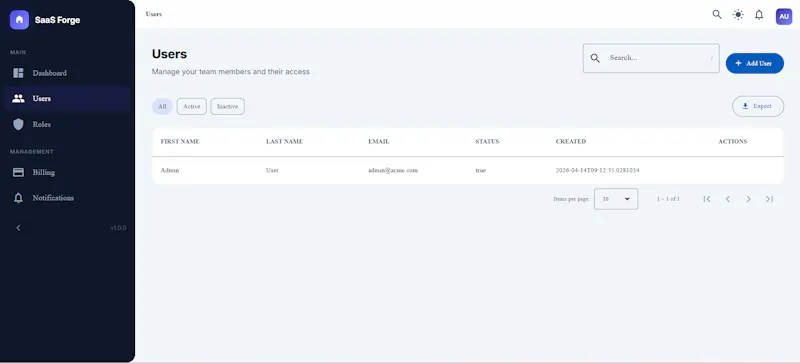The image size is (800, 363).
Task: Click the Notifications bell icon in sidebar
Action: (x=18, y=198)
